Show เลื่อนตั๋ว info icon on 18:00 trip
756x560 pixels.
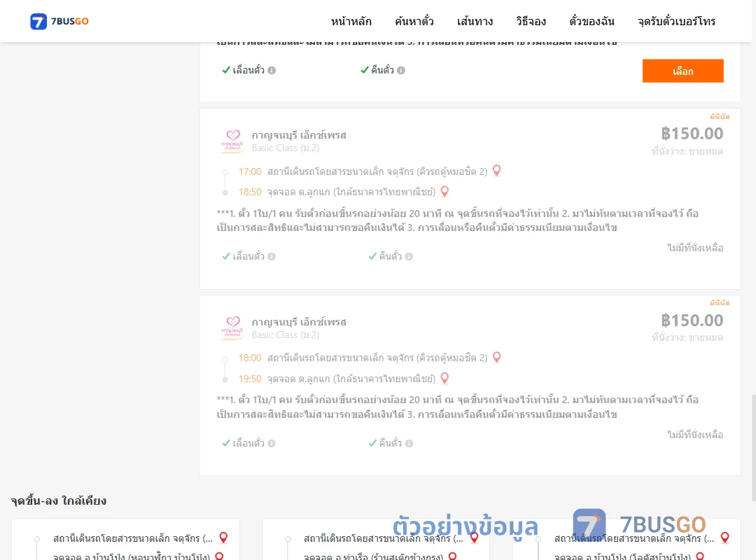tap(272, 443)
